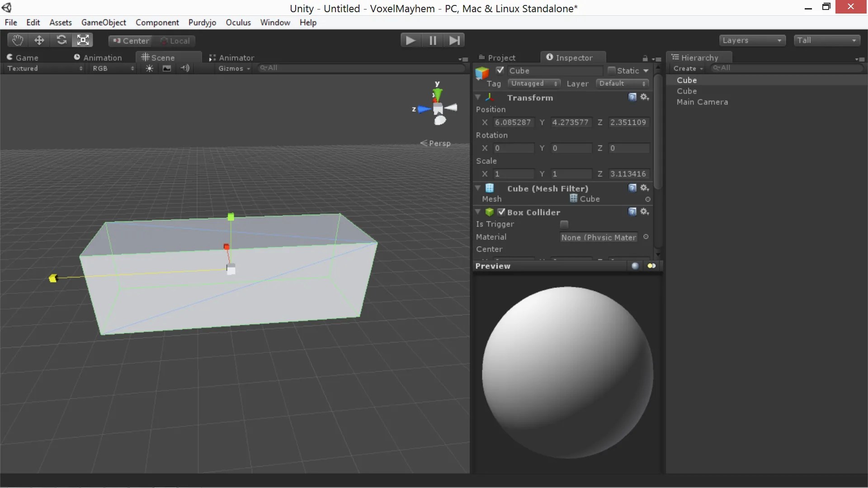The height and width of the screenshot is (488, 868).
Task: Collapse the Transform component
Action: (478, 97)
